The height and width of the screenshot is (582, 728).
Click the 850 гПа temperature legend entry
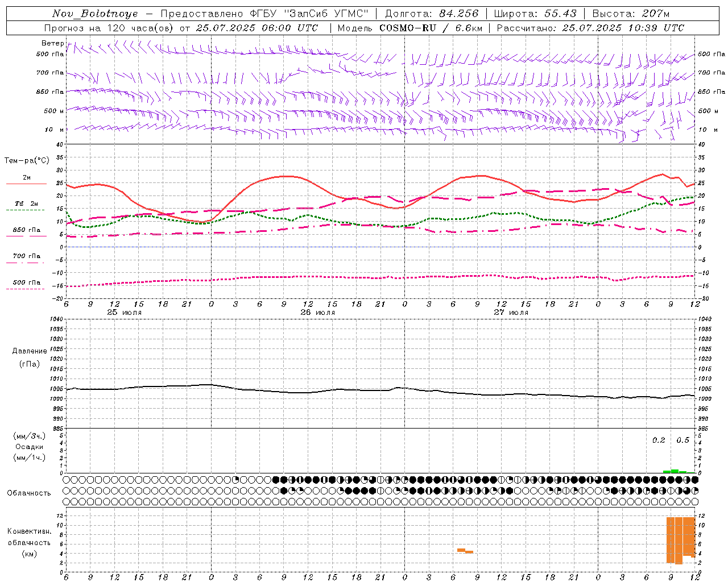click(26, 230)
